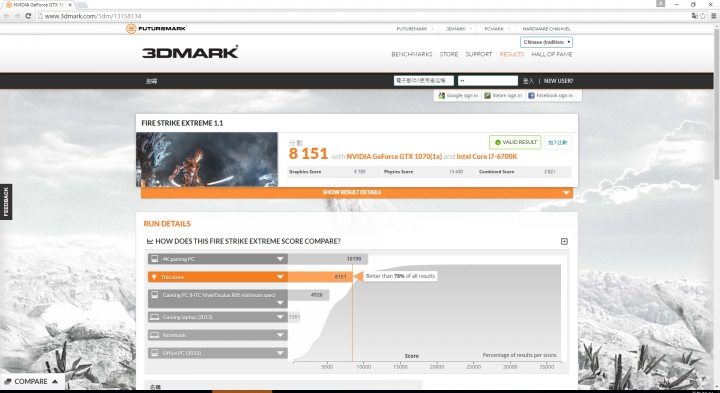
Task: Open the Results menu item
Action: coord(512,54)
